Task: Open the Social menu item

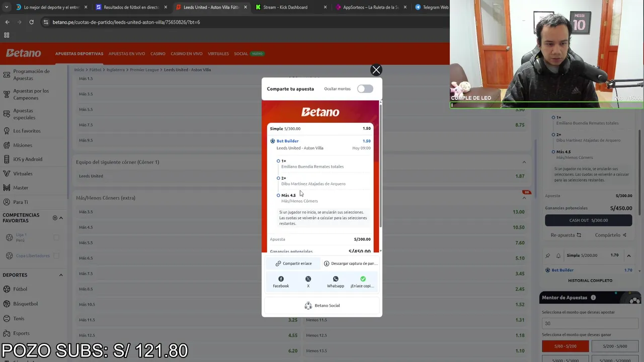Action: [241, 54]
